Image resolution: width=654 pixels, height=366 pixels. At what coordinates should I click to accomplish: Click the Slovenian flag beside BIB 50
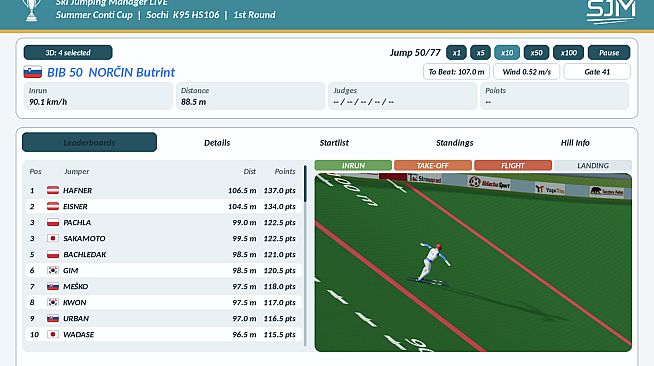click(x=33, y=72)
